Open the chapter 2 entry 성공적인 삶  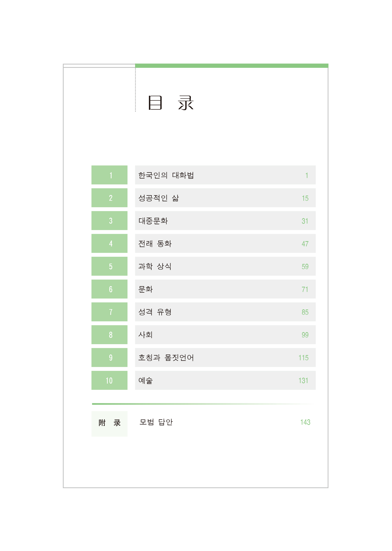(158, 198)
